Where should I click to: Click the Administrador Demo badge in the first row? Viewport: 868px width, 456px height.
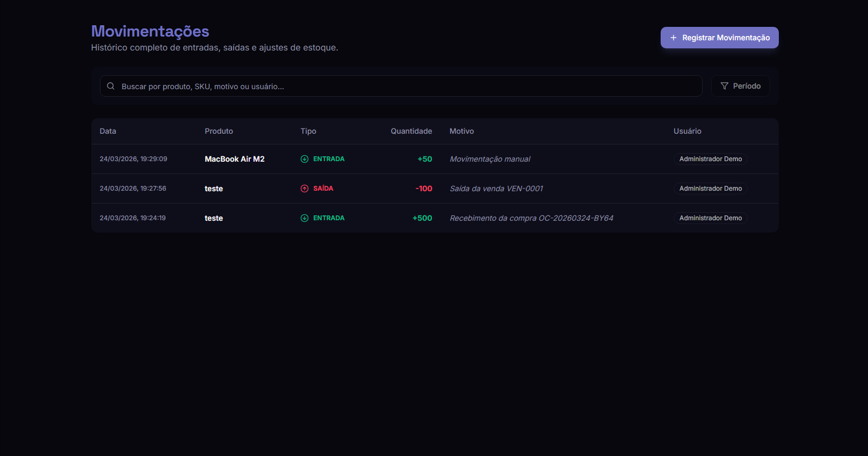tap(710, 159)
